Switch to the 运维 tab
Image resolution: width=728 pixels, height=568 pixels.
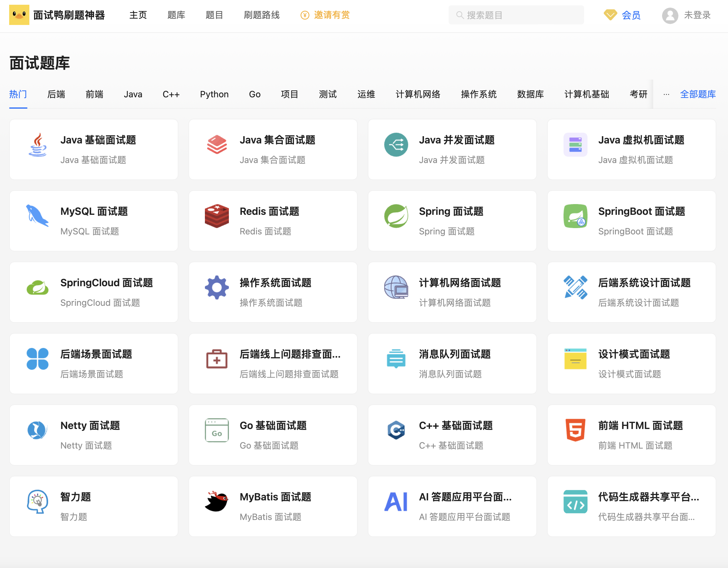366,94
